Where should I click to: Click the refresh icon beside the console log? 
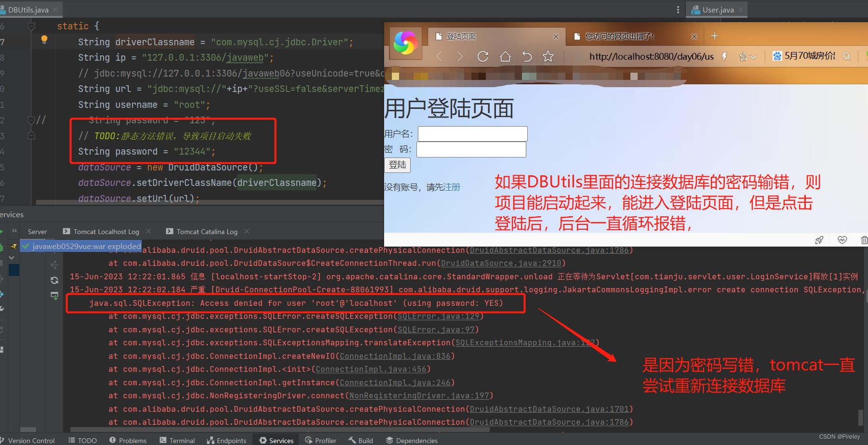click(54, 280)
